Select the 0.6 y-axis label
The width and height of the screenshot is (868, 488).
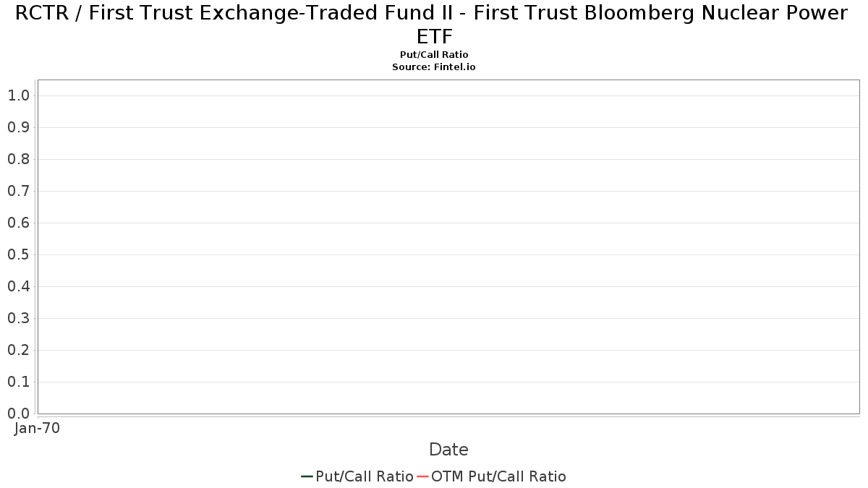[18, 223]
